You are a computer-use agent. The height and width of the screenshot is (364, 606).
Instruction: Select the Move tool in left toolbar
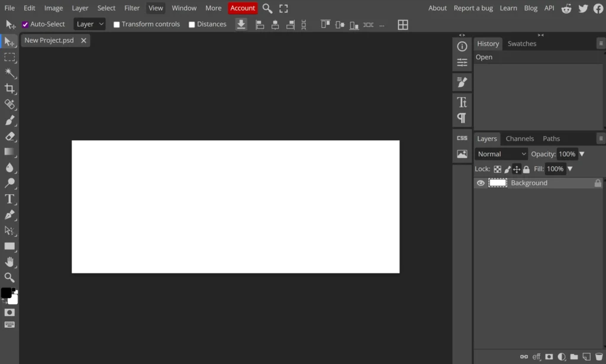[9, 41]
